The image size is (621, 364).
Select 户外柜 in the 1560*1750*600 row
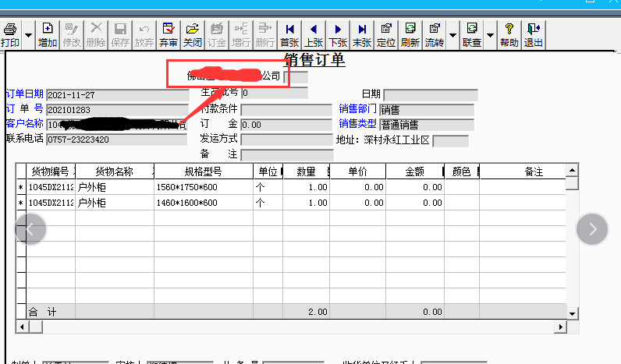tap(115, 187)
